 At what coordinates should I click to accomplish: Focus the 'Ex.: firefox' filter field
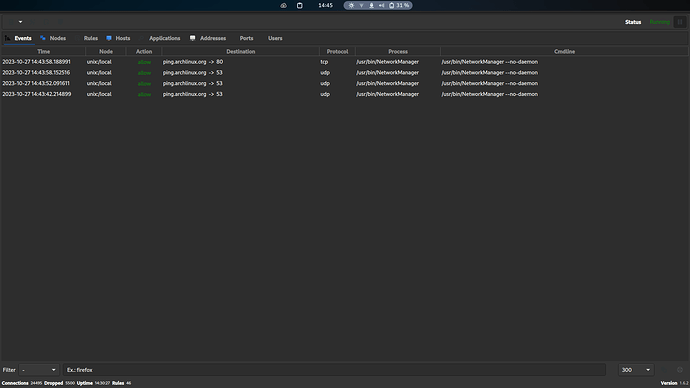tap(334, 370)
